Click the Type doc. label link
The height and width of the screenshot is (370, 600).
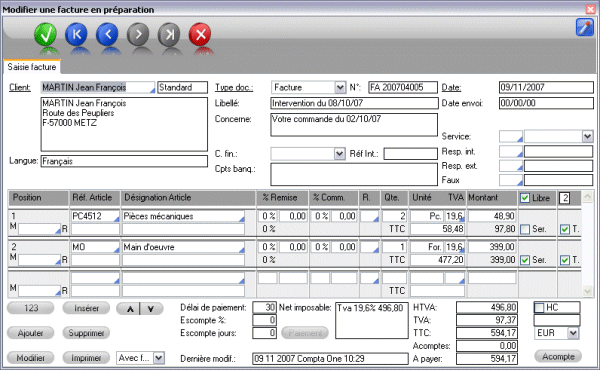[x=234, y=88]
